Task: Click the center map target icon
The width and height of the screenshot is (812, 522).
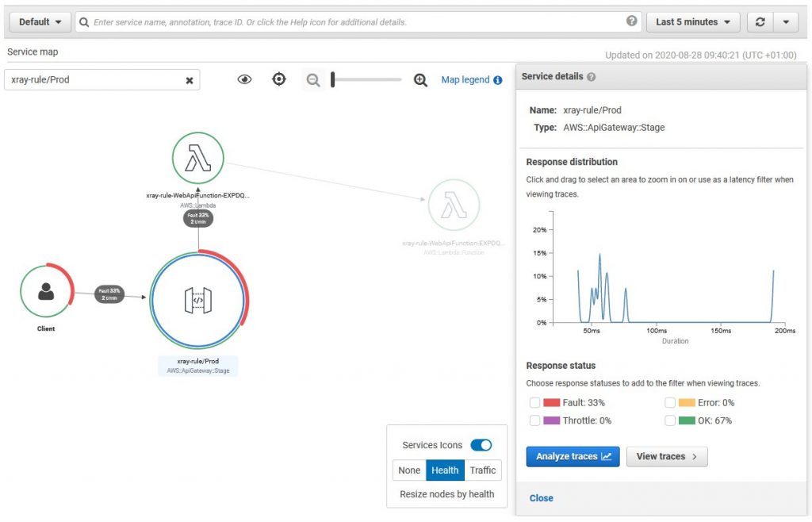Action: [x=278, y=79]
